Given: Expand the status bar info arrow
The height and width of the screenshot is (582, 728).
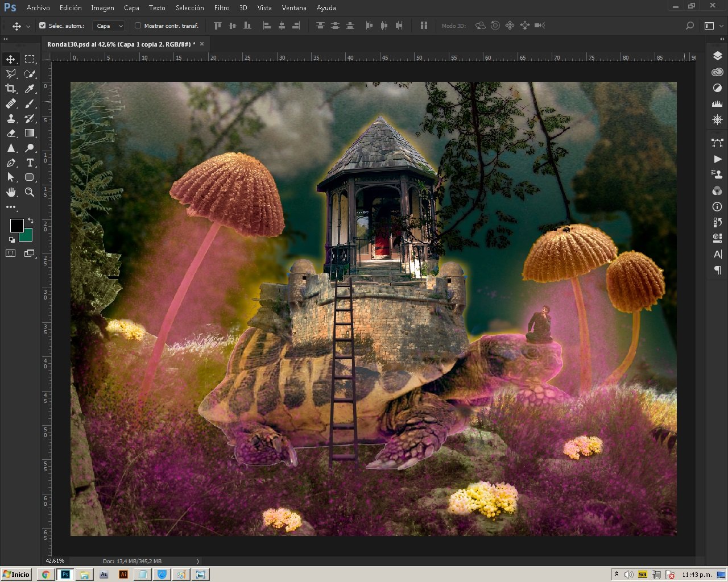Looking at the screenshot, I should [197, 561].
